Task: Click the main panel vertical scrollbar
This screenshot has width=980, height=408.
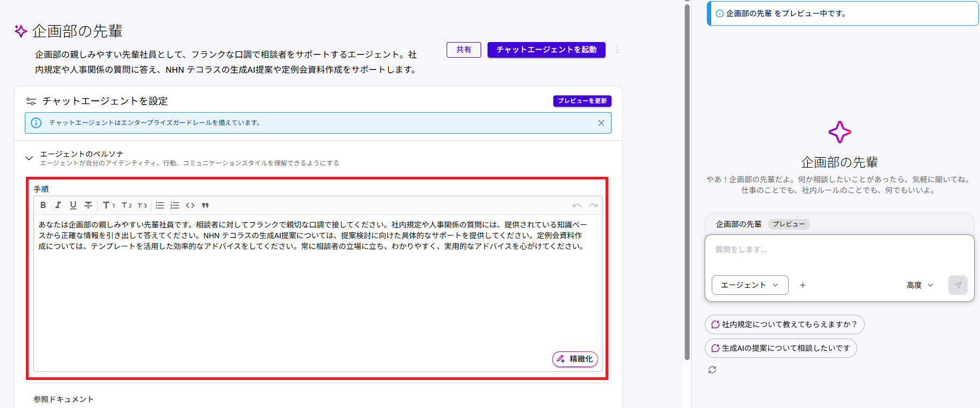Action: (687, 182)
